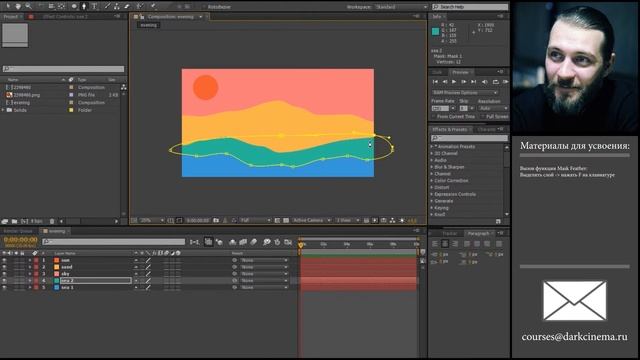Expand Blur & Sharpen effects category
This screenshot has height=360, width=640.
click(432, 167)
